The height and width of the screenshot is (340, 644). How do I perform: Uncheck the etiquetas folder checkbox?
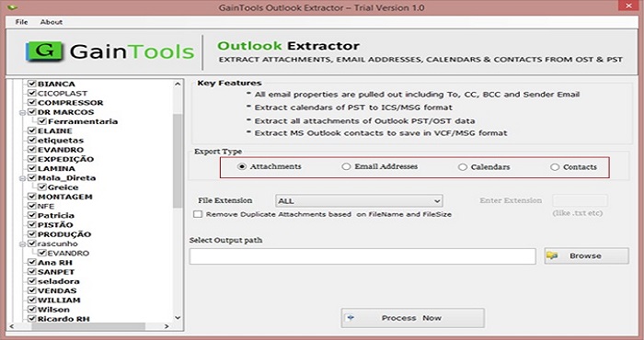(31, 141)
